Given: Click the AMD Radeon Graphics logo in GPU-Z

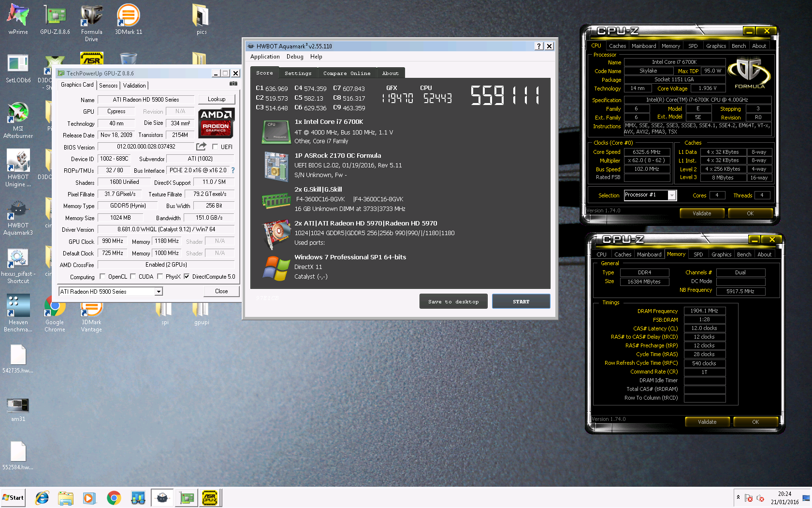Looking at the screenshot, I should click(216, 123).
